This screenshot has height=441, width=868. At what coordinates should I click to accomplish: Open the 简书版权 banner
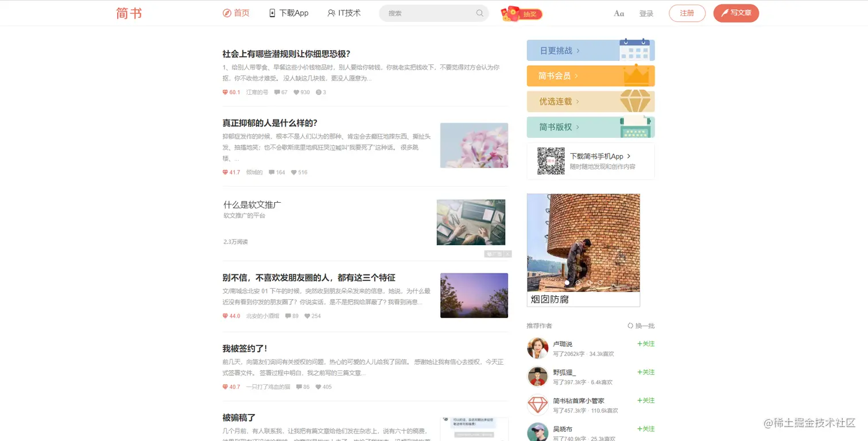(591, 127)
